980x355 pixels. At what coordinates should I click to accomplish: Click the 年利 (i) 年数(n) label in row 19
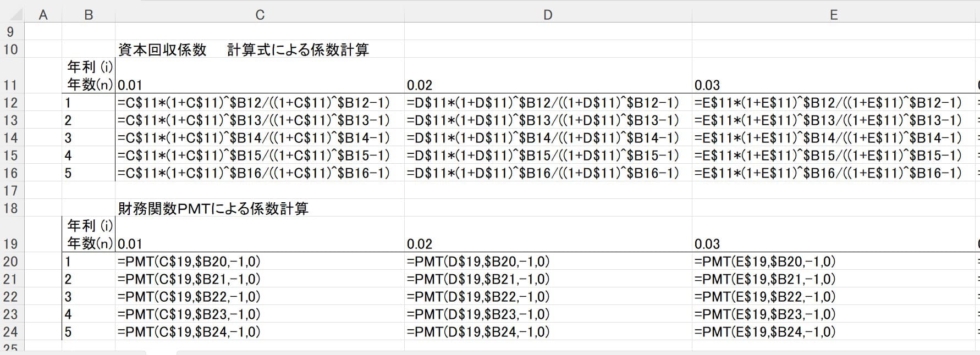(x=90, y=234)
